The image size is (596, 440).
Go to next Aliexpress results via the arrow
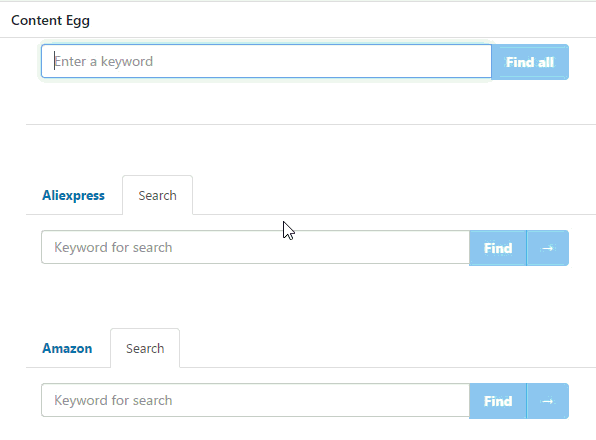click(x=548, y=248)
